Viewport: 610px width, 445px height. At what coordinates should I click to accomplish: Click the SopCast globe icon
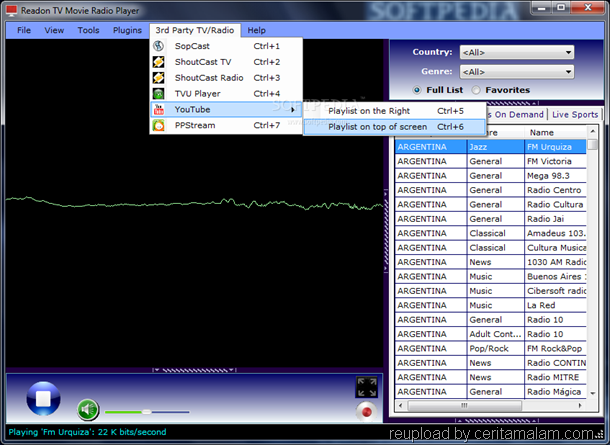158,46
